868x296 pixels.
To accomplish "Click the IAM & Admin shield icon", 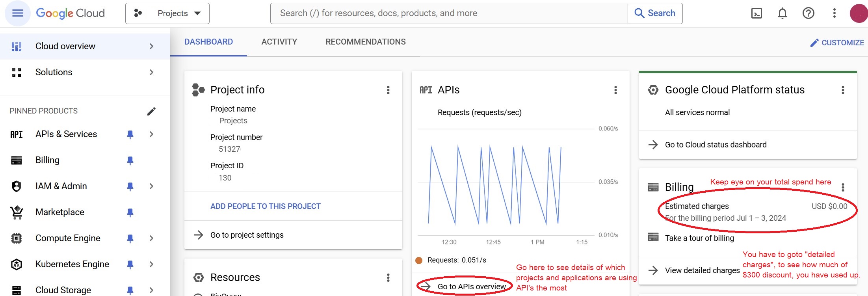I will click(x=17, y=186).
